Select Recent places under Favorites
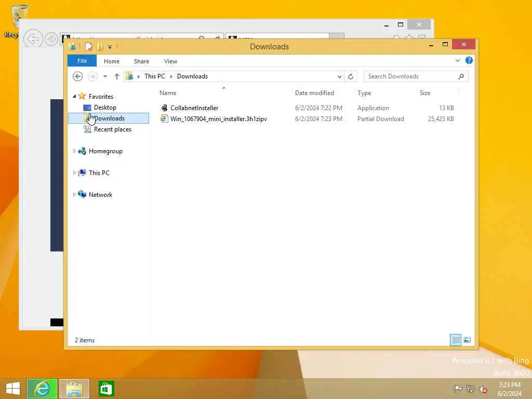This screenshot has width=532, height=399. pos(112,129)
